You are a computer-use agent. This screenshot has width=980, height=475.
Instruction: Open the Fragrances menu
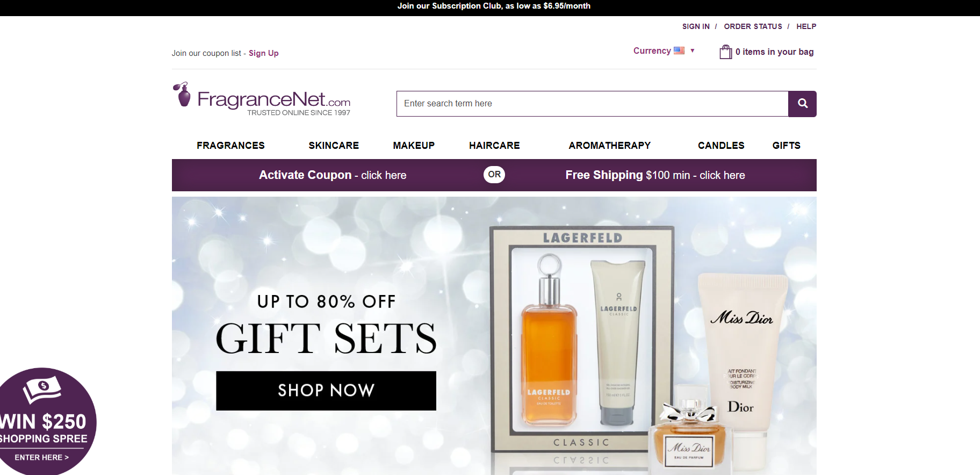point(230,146)
